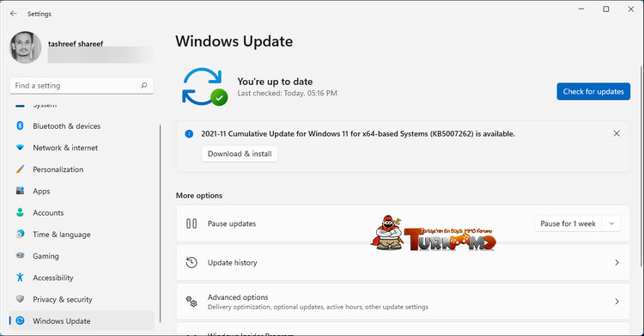Image resolution: width=644 pixels, height=336 pixels.
Task: Click the Update history clock icon
Action: pos(191,262)
